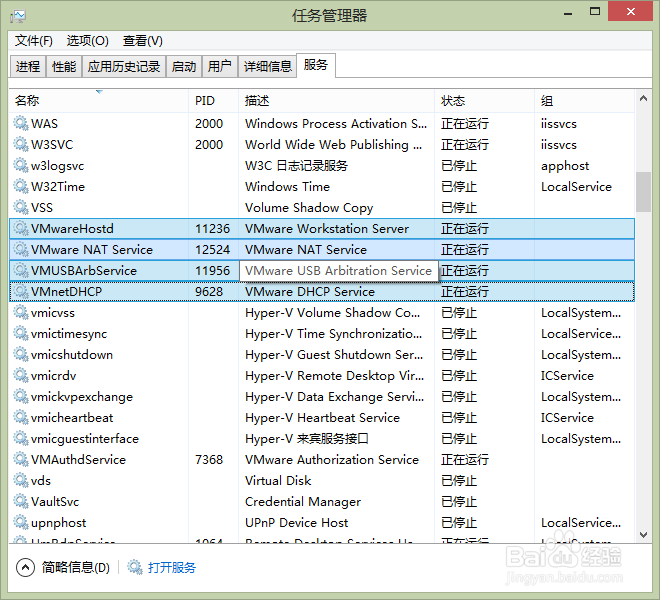The image size is (660, 600).
Task: Close the Task Manager window
Action: [x=631, y=11]
